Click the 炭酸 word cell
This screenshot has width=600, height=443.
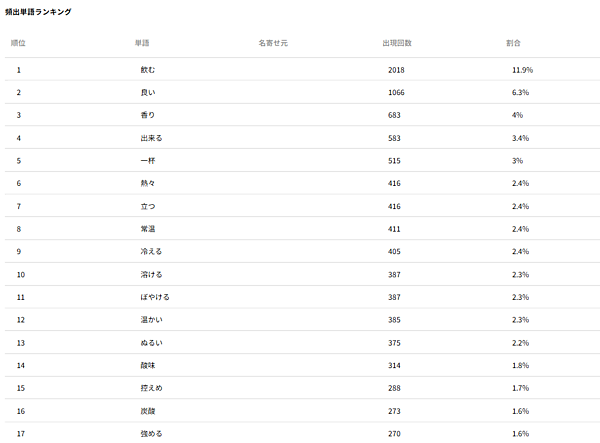point(148,411)
